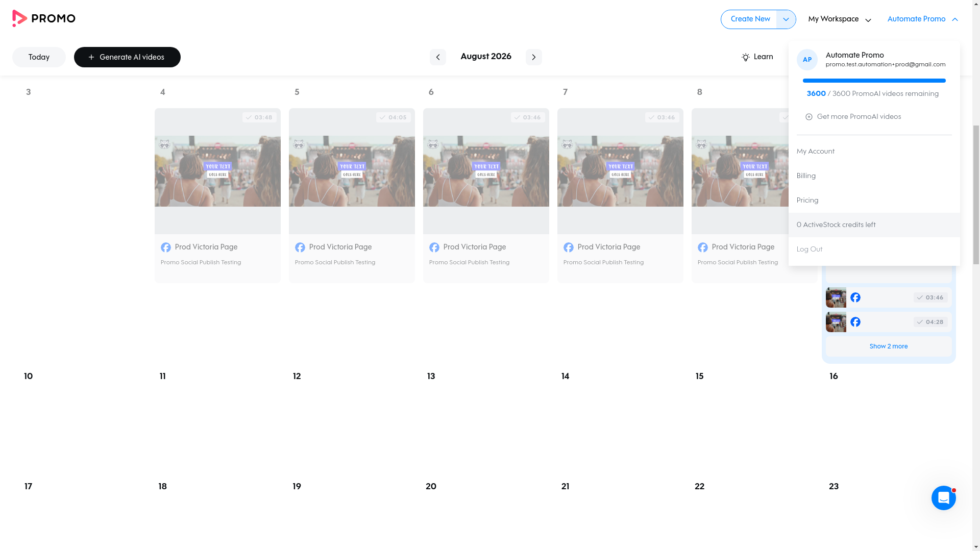Click the Promo logo icon
The height and width of the screenshot is (551, 980).
(x=19, y=18)
